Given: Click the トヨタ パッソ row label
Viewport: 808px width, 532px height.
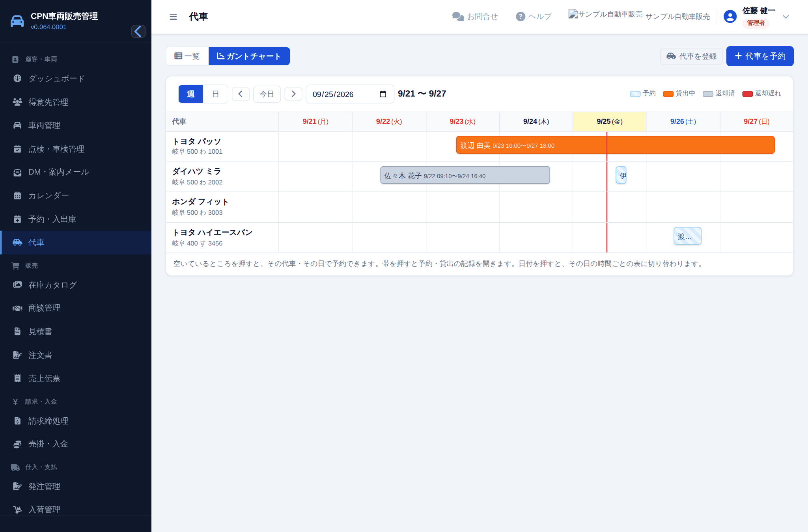Looking at the screenshot, I should coord(222,146).
